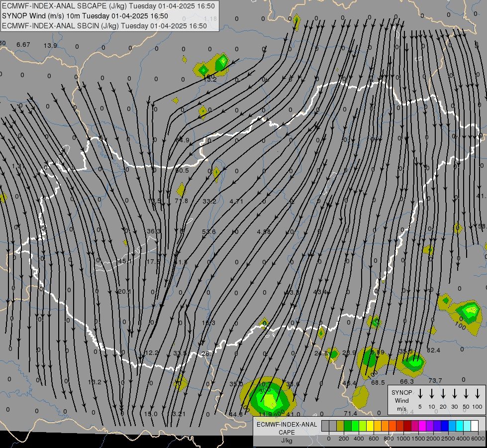Select the bright magenta CAPE legend swatch
Viewport: 487px width, 448px height.
coord(422,426)
